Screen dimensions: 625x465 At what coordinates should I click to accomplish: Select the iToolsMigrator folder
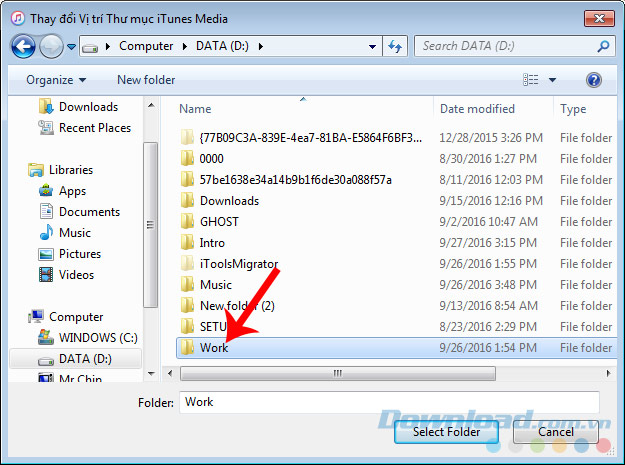229,264
